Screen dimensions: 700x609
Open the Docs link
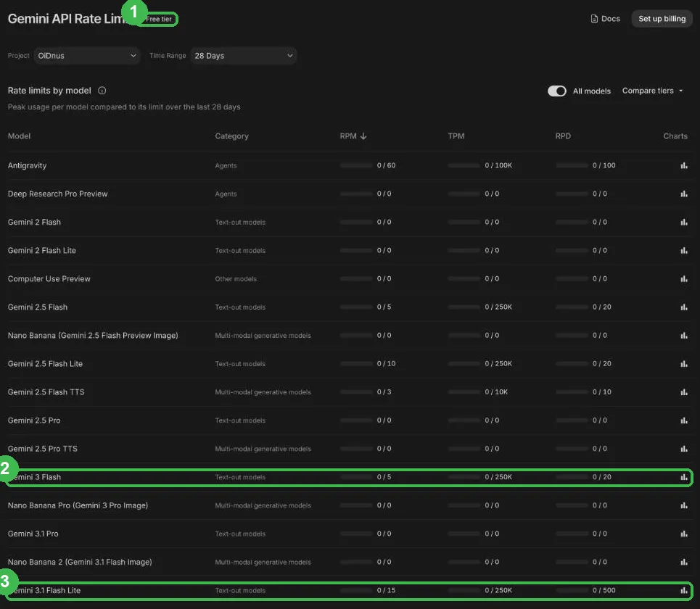pyautogui.click(x=606, y=19)
